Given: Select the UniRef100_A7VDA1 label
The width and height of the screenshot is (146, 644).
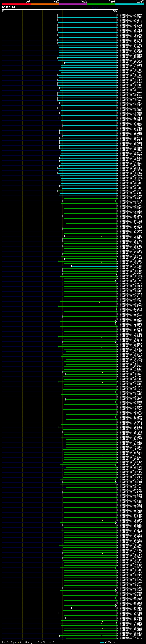Looking at the screenshot, I should pos(131,266).
